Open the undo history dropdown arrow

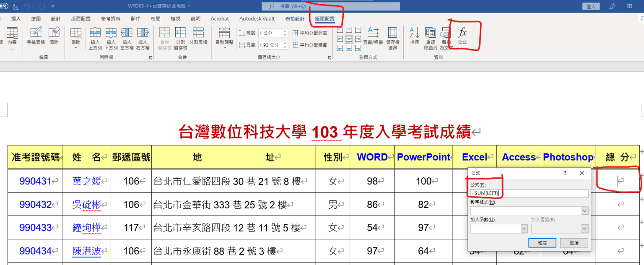(34, 6)
